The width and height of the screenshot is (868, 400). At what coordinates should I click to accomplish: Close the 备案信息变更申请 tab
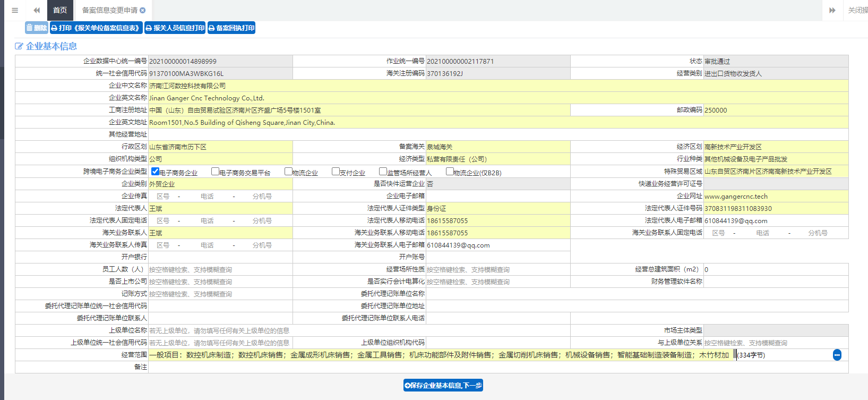click(x=143, y=10)
